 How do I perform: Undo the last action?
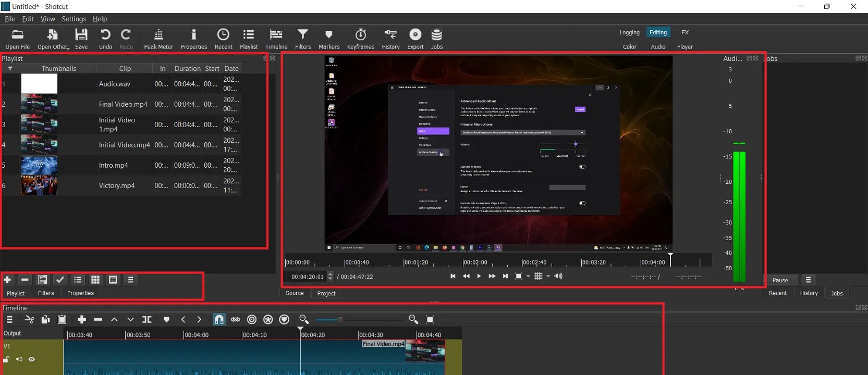coord(105,39)
